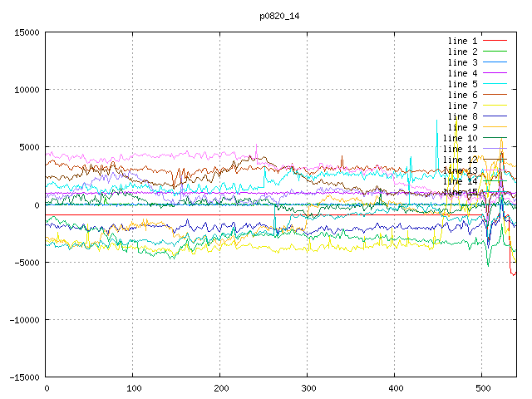
Task: Click the -15000 y-axis tick label
Action: (x=22, y=377)
